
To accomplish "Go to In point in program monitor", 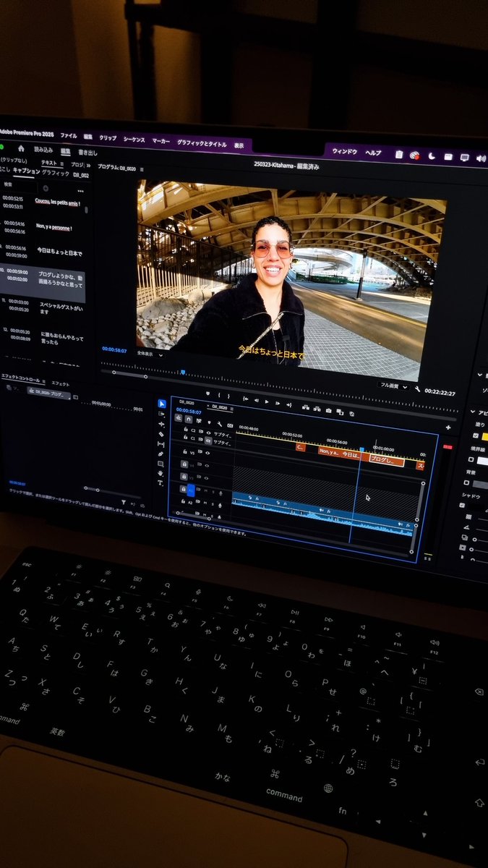I will tap(245, 400).
